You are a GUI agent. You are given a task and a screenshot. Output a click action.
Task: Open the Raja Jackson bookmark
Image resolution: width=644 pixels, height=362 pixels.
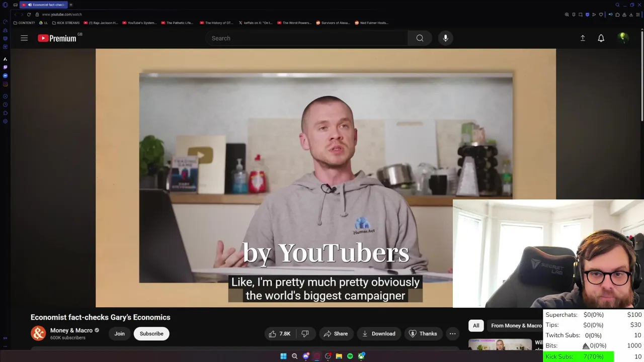[101, 23]
